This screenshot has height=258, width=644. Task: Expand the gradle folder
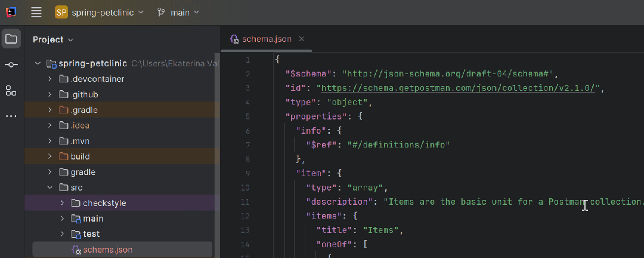pos(49,172)
